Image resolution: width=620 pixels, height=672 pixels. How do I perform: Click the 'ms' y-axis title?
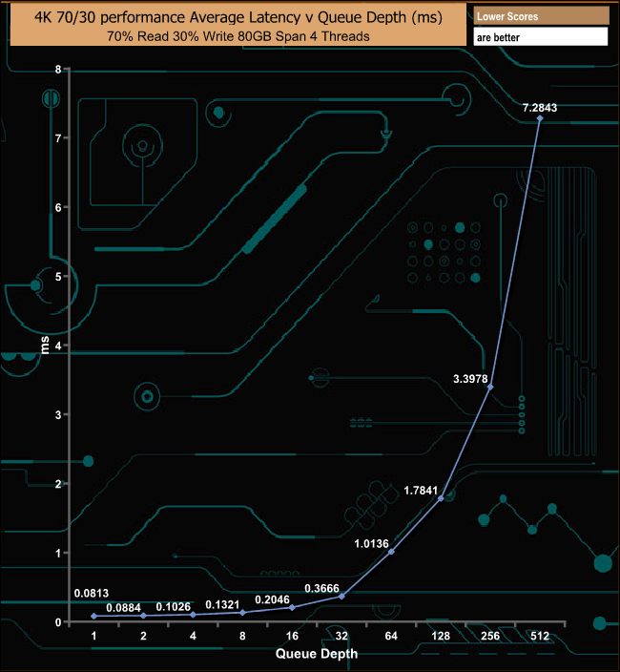(44, 346)
